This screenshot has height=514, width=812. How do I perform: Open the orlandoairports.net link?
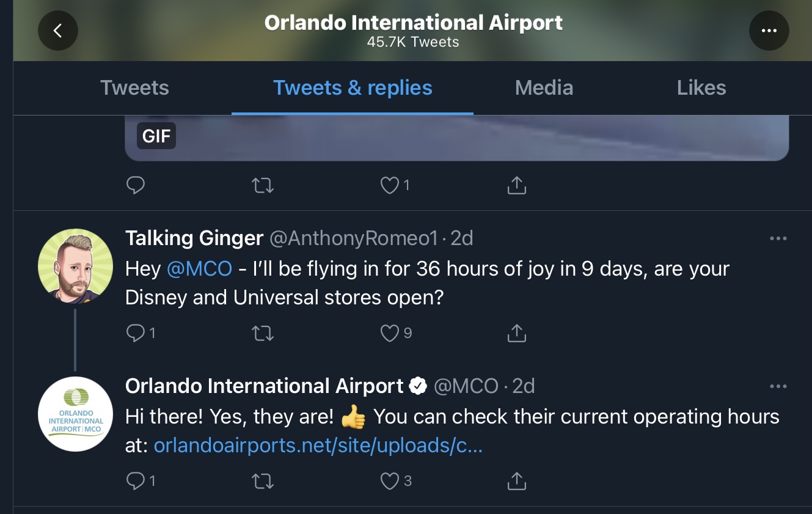coord(318,446)
